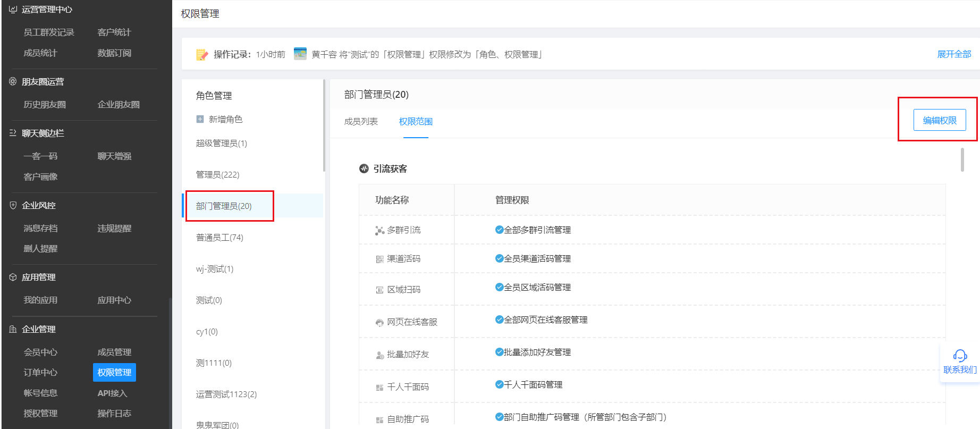980x429 pixels.
Task: Open 我的应用 menu item
Action: pos(40,300)
